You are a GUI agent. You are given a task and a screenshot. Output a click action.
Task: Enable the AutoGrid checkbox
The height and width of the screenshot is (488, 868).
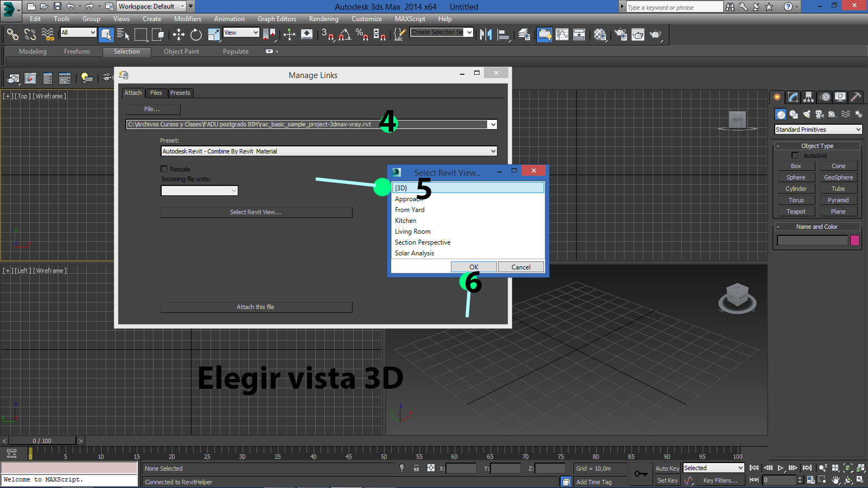(x=795, y=155)
